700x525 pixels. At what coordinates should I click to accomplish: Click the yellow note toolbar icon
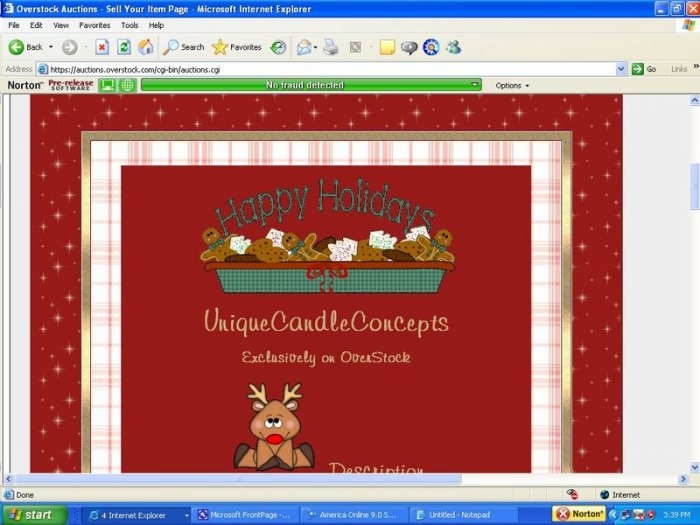pos(387,47)
